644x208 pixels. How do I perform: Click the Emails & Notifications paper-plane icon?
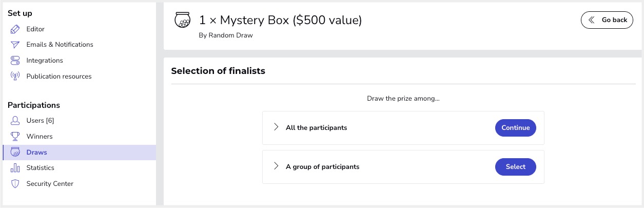(15, 45)
